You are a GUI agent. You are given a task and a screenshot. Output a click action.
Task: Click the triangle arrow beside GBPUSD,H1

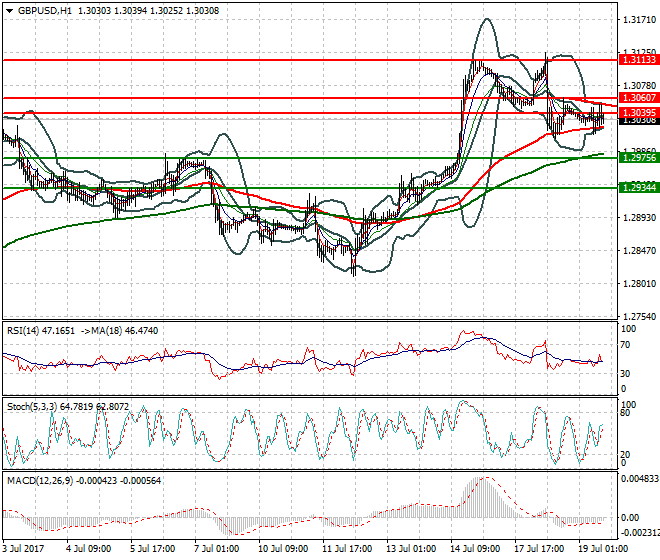point(9,11)
